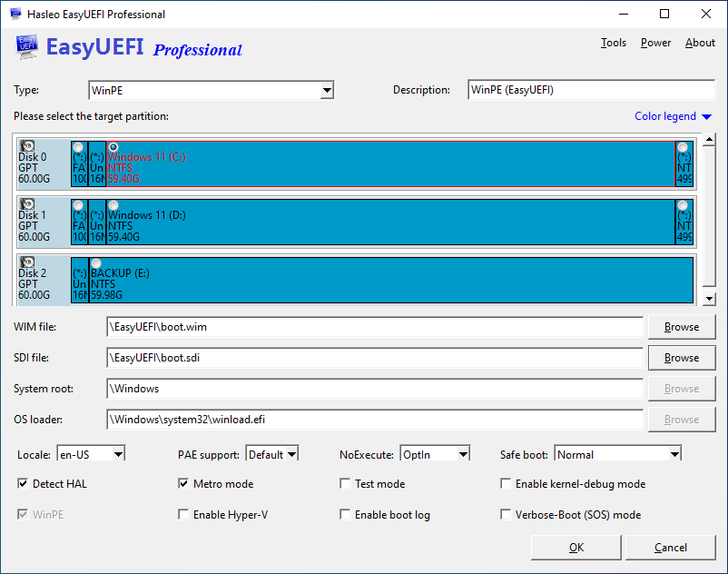Image resolution: width=728 pixels, height=574 pixels.
Task: Open the Locale dropdown
Action: (91, 454)
